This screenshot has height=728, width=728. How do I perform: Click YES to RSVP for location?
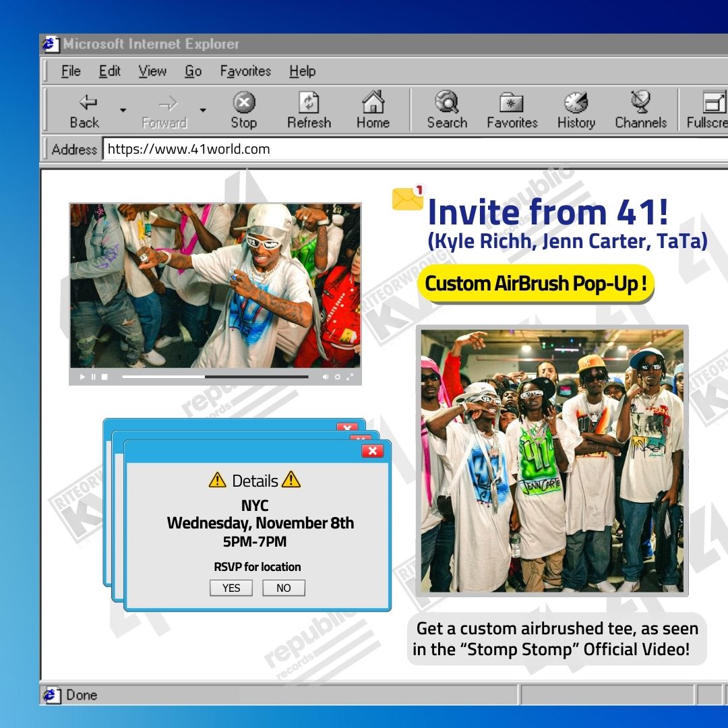(231, 588)
